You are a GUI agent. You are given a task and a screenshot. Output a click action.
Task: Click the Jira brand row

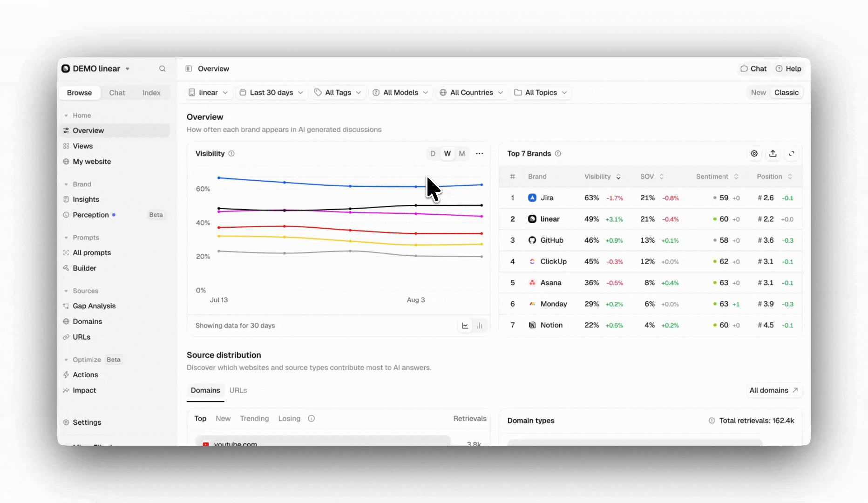pos(650,198)
